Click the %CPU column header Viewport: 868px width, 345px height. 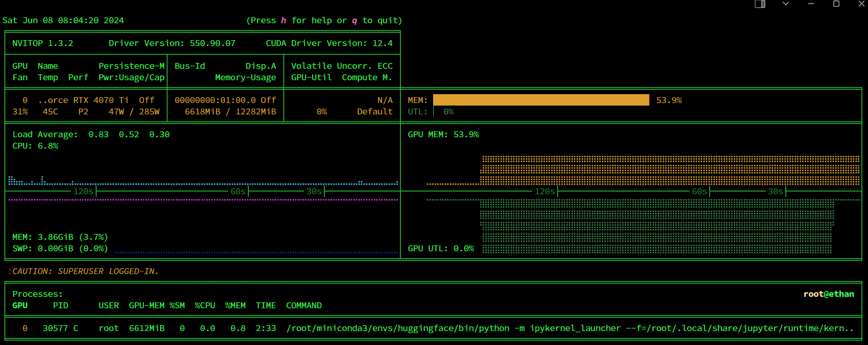coord(205,305)
